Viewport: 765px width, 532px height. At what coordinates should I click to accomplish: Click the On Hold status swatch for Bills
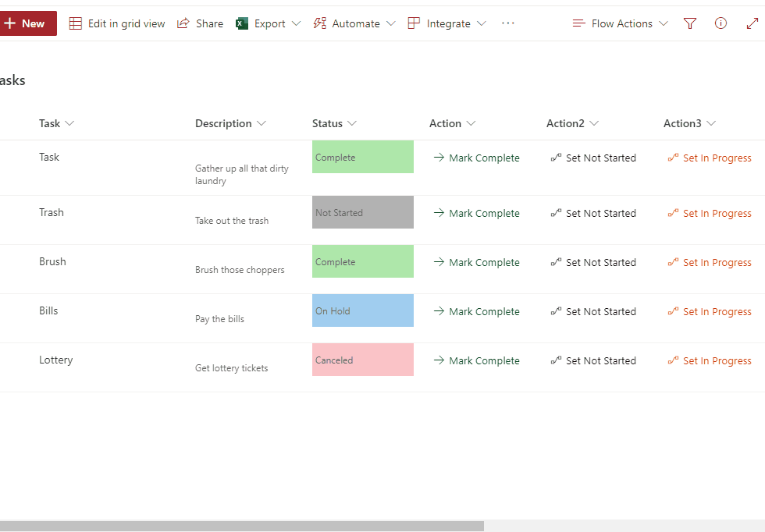(x=362, y=310)
